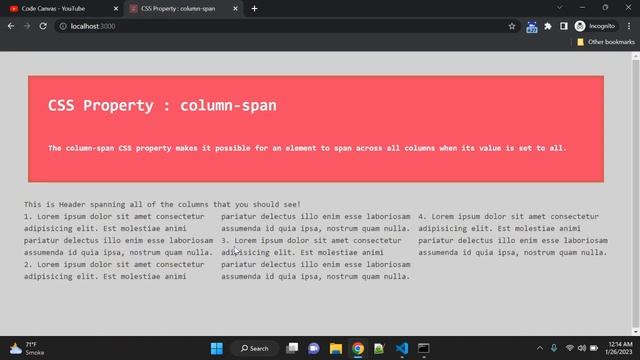Click the vertical scrollbar up arrow
This screenshot has width=640, height=360.
(x=636, y=56)
